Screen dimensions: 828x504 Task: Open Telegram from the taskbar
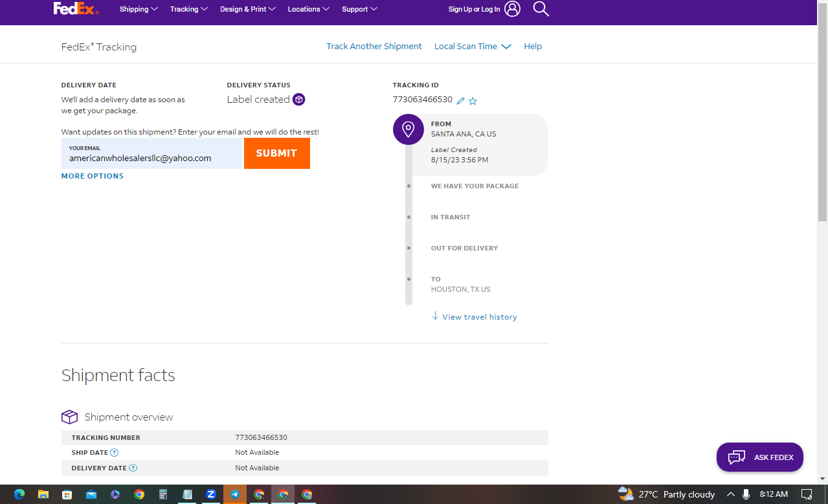tap(235, 494)
